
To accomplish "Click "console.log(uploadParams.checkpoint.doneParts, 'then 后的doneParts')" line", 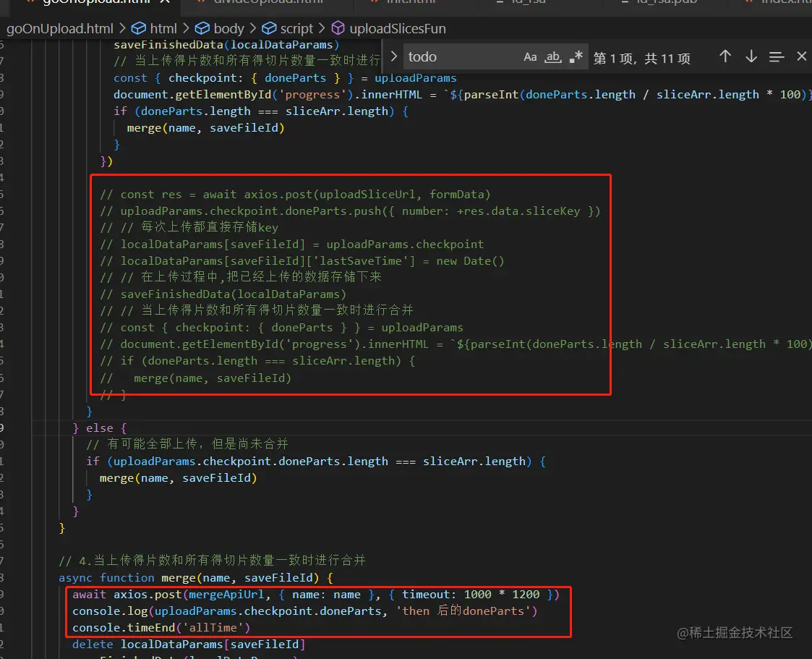I will pyautogui.click(x=305, y=611).
